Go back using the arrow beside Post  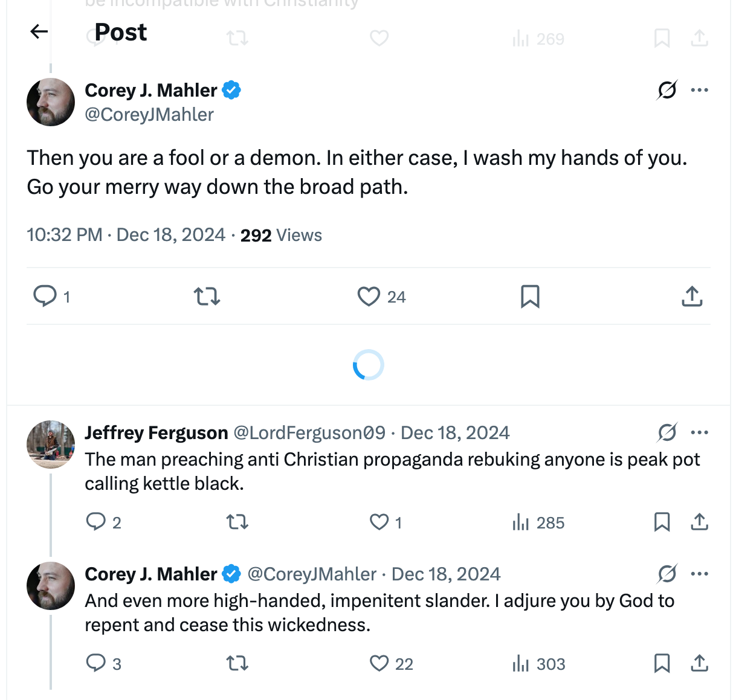point(39,31)
